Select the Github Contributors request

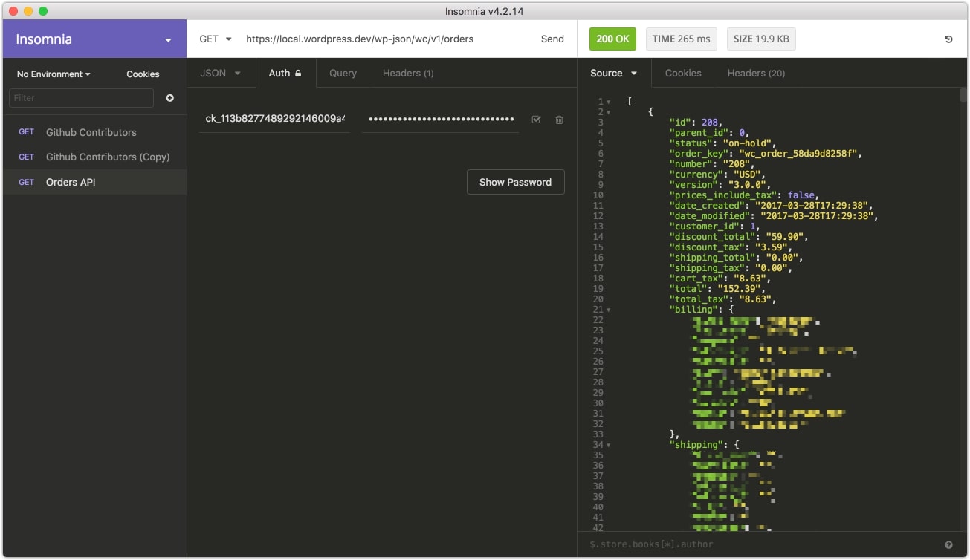(94, 132)
